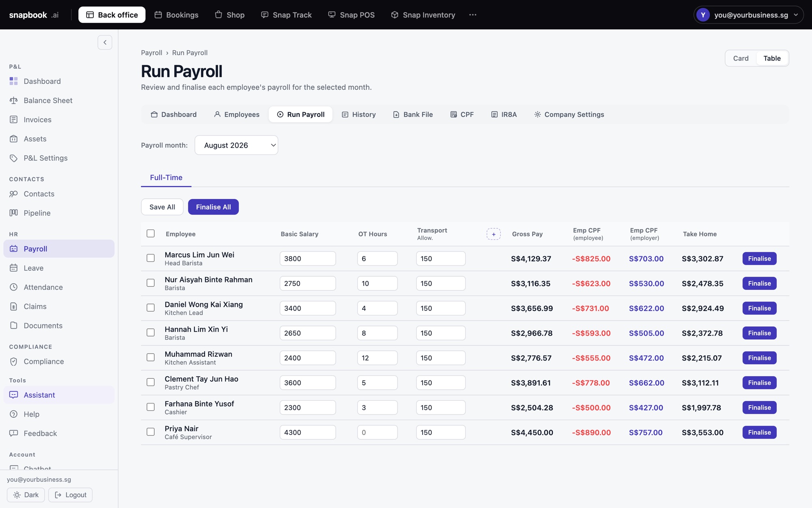
Task: Open the more apps ellipsis icon
Action: point(473,15)
